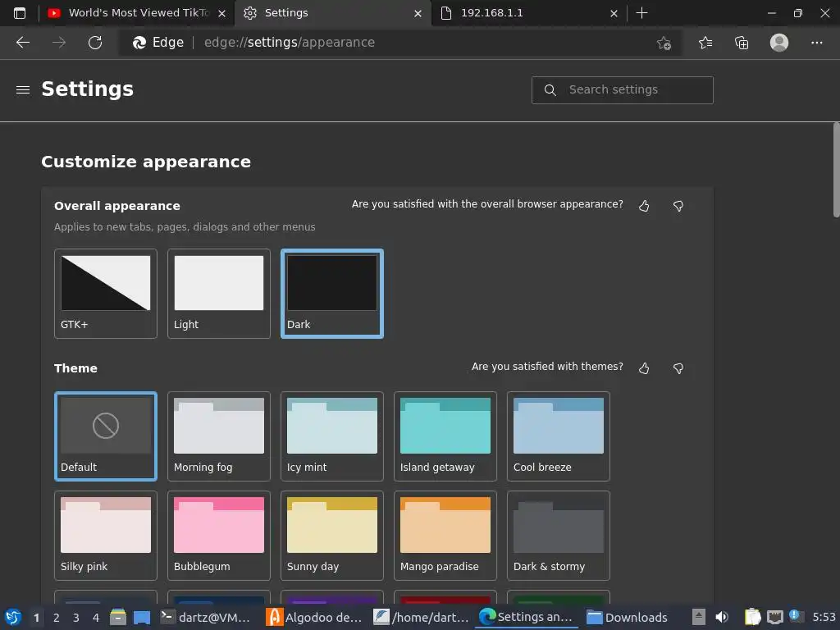Open the dartz@VM terminal window
The image size is (840, 630).
tap(206, 617)
